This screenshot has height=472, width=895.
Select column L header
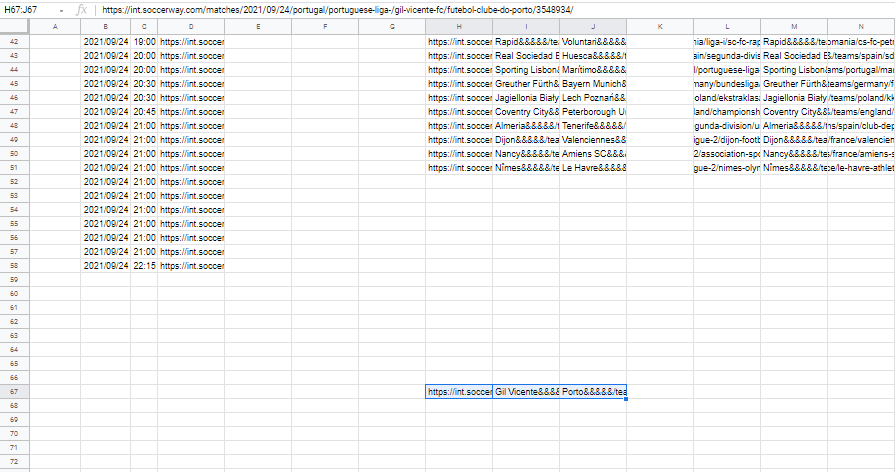pyautogui.click(x=727, y=26)
